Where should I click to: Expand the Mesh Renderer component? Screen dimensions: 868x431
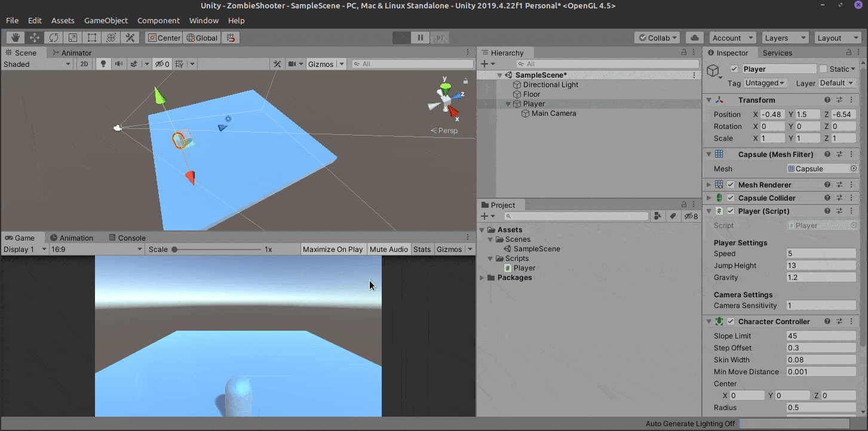tap(709, 185)
